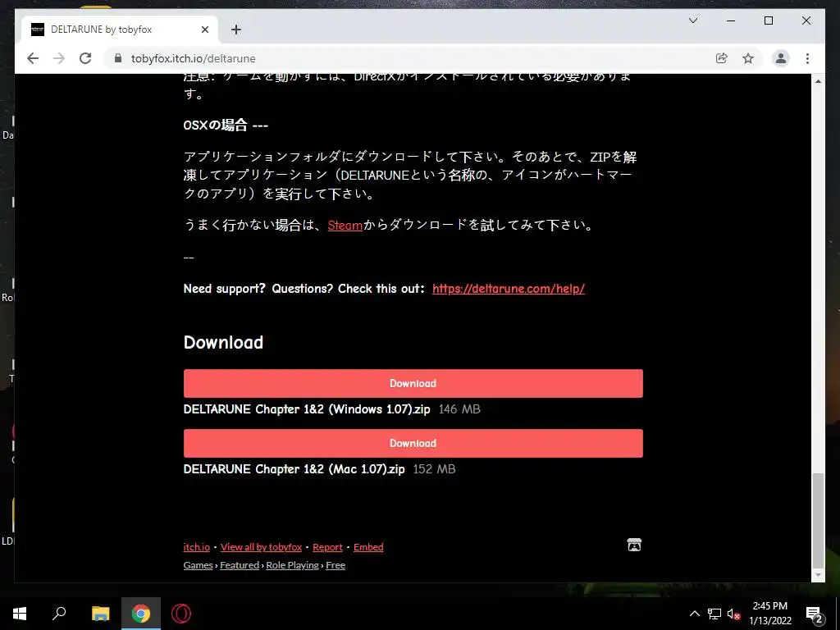Open the taskbar clock and date

(769, 614)
